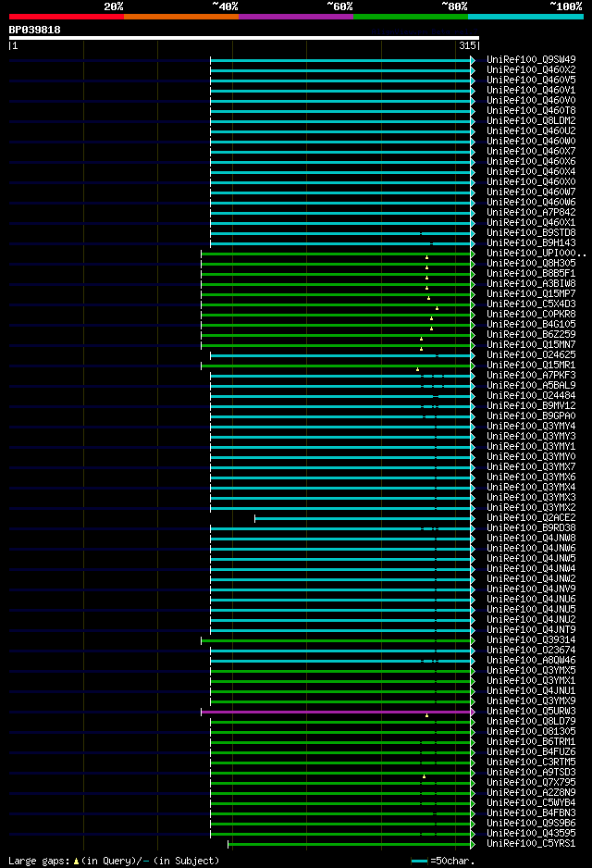Click the cyan ~100% legend segment
The image size is (592, 868).
point(525,17)
